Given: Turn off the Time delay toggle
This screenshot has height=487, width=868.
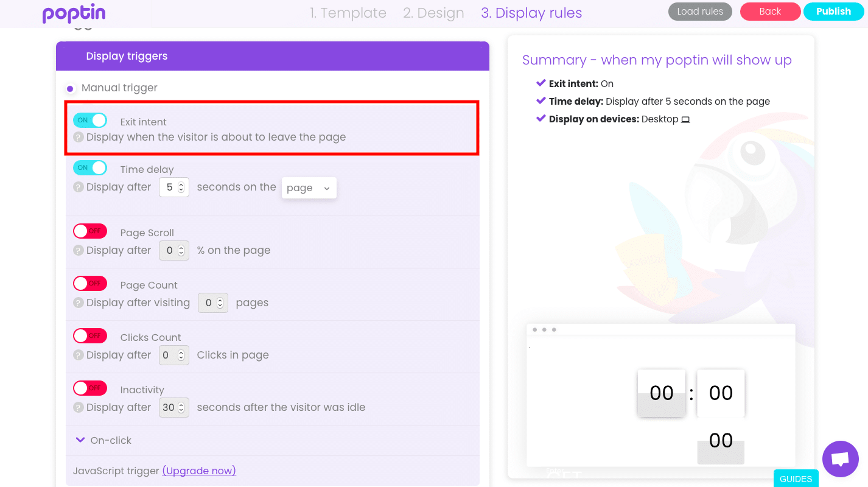Looking at the screenshot, I should pos(90,167).
